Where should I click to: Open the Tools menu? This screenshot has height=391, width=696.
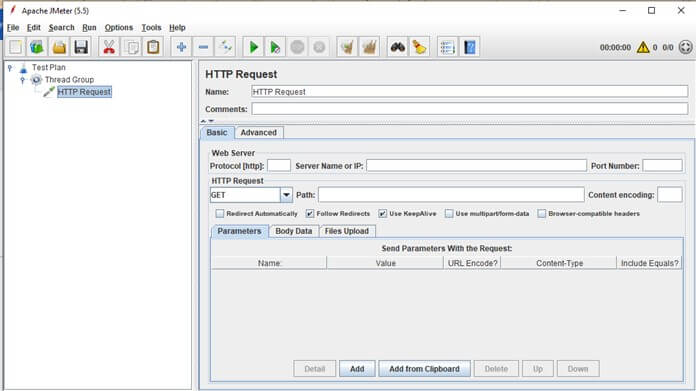pyautogui.click(x=151, y=28)
